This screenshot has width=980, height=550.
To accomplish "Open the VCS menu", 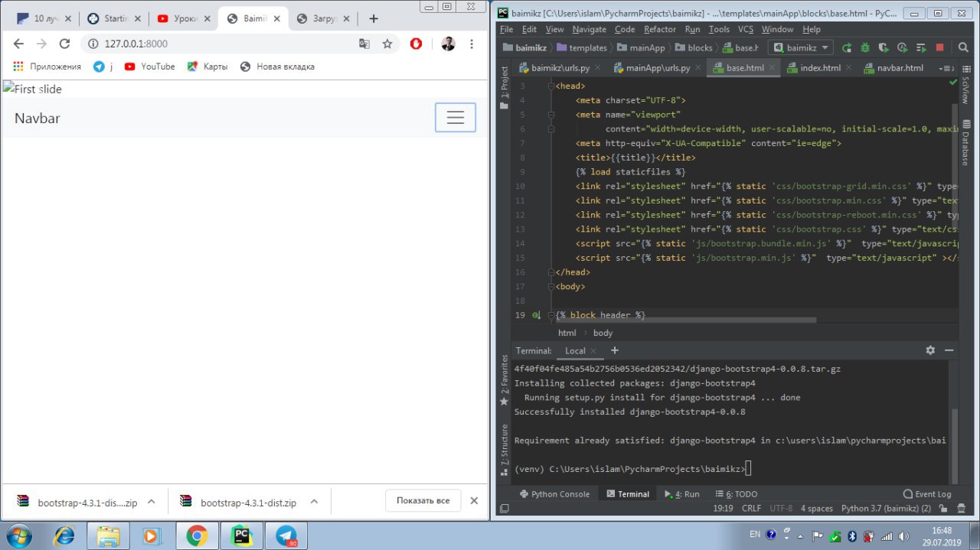I will click(x=746, y=29).
